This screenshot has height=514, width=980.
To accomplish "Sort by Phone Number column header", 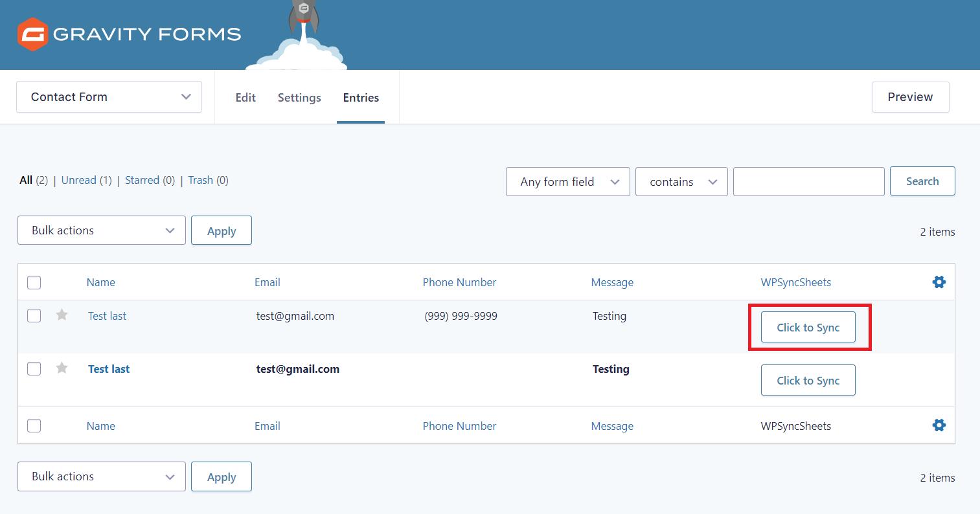I will click(459, 282).
